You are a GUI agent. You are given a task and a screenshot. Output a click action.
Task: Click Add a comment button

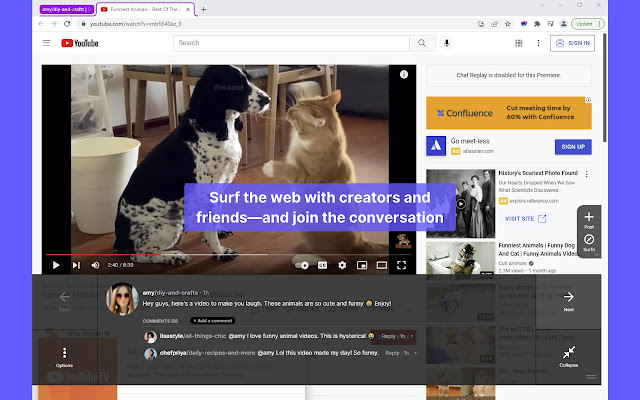(x=213, y=321)
